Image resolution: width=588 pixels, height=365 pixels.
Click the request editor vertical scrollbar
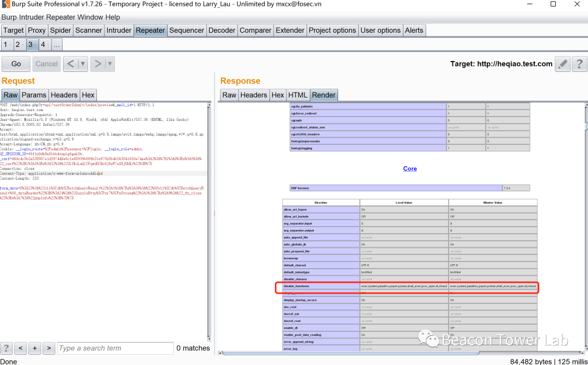209,221
